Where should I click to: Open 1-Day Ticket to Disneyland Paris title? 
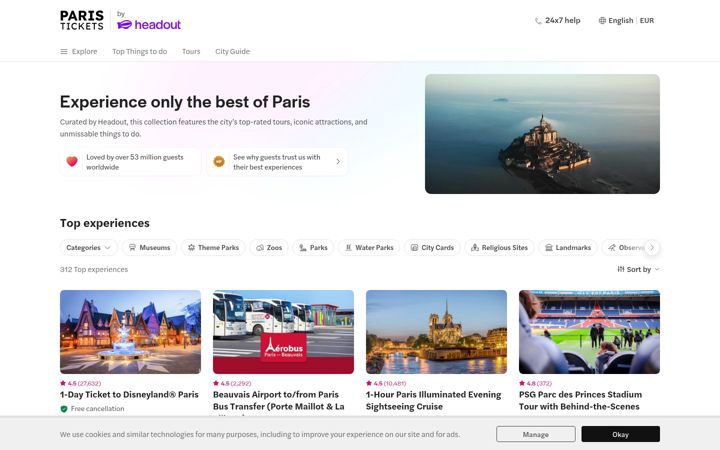pyautogui.click(x=129, y=394)
